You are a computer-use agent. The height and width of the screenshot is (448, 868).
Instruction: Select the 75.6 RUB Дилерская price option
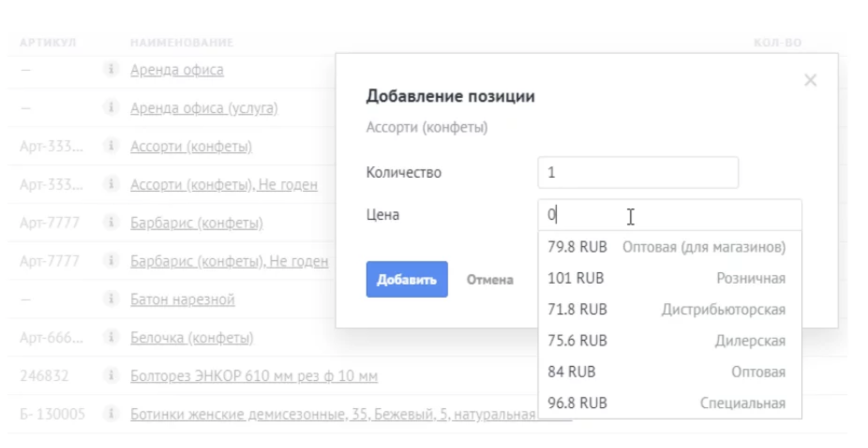(x=667, y=341)
